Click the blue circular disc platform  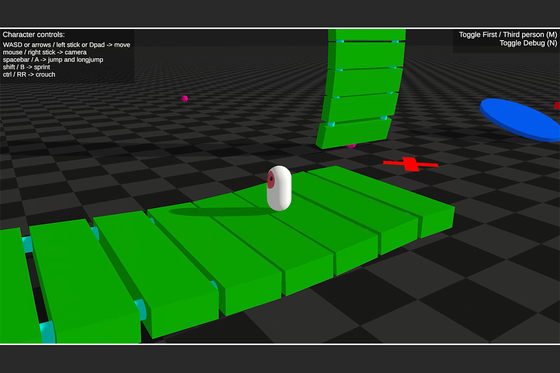pyautogui.click(x=520, y=120)
